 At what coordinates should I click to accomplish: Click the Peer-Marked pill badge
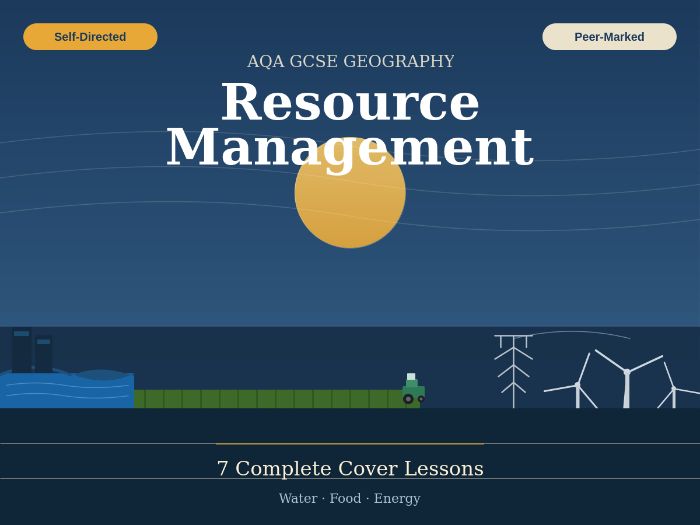(x=609, y=37)
